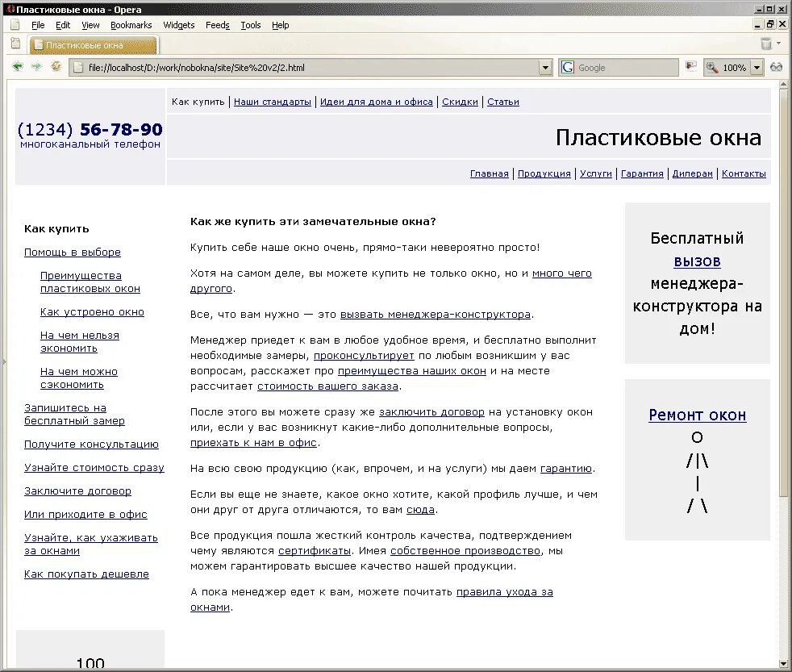
Task: Open the Feeds menu
Action: tap(217, 25)
